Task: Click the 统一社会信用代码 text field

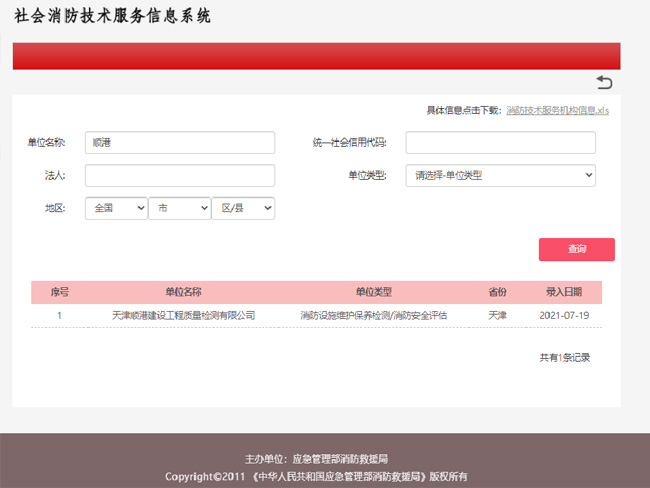Action: [x=500, y=143]
